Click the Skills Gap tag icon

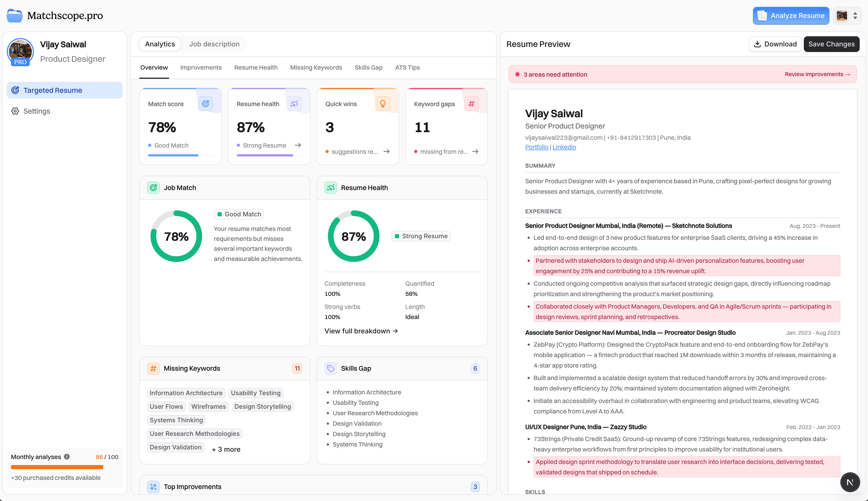pyautogui.click(x=330, y=368)
